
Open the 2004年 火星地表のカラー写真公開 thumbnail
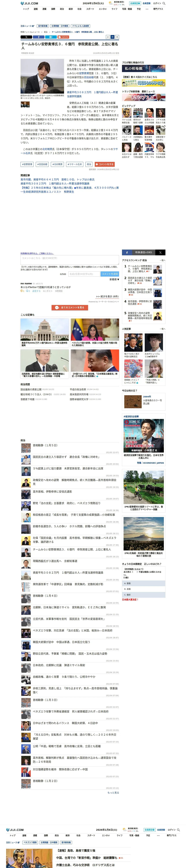point(133,402)
